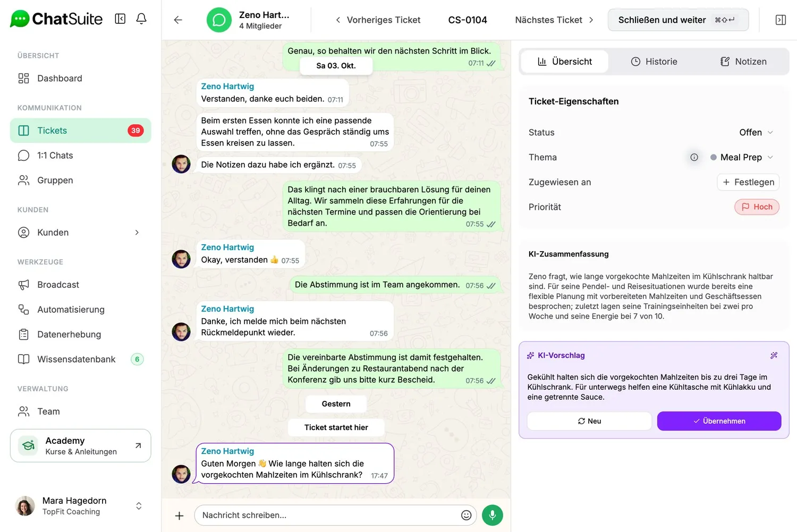Click Zeno Hartwig avatar beside latest message
Screen dimensions: 797x532
[181, 474]
